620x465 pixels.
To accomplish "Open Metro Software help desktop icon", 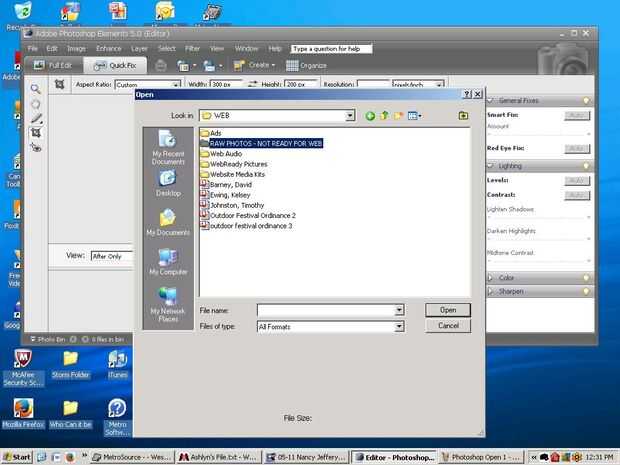I will click(x=117, y=417).
